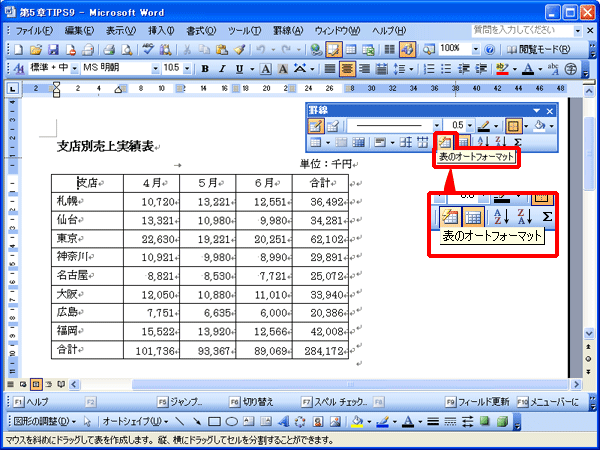
Task: Distribute columns evenly icon
Action: click(422, 143)
